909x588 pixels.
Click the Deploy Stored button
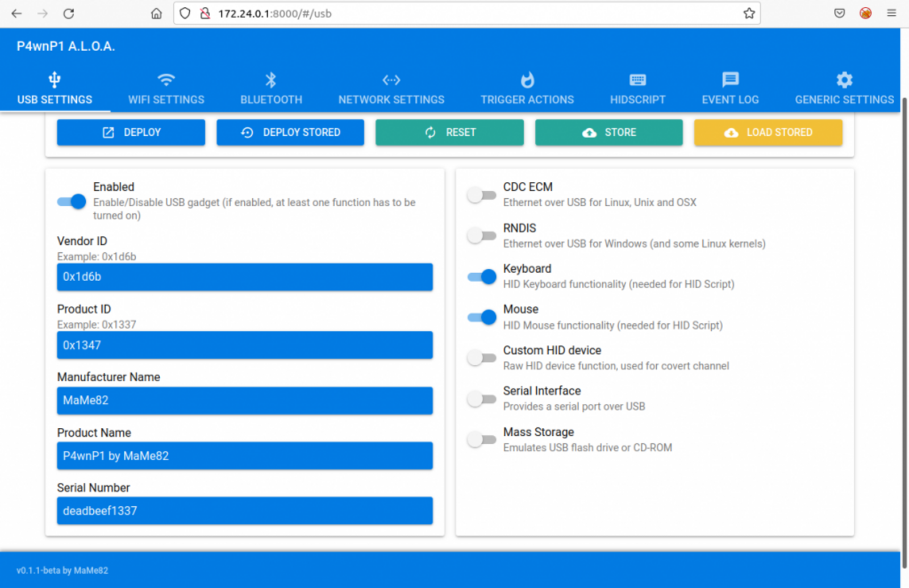click(x=290, y=132)
